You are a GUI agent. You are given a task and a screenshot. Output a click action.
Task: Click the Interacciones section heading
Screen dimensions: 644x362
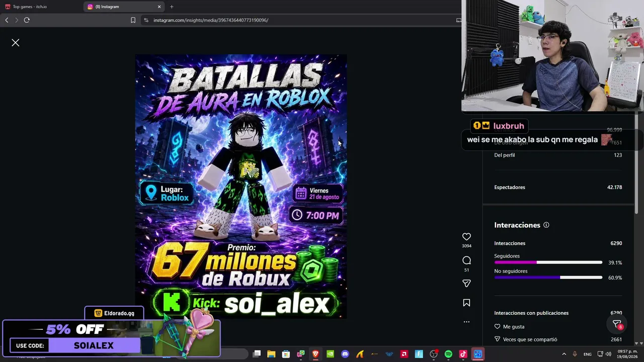pyautogui.click(x=517, y=225)
